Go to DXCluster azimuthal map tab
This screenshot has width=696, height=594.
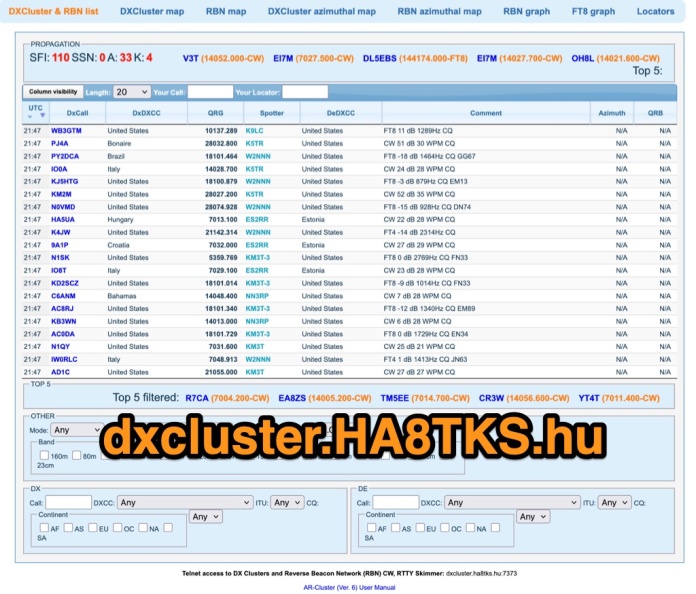321,12
